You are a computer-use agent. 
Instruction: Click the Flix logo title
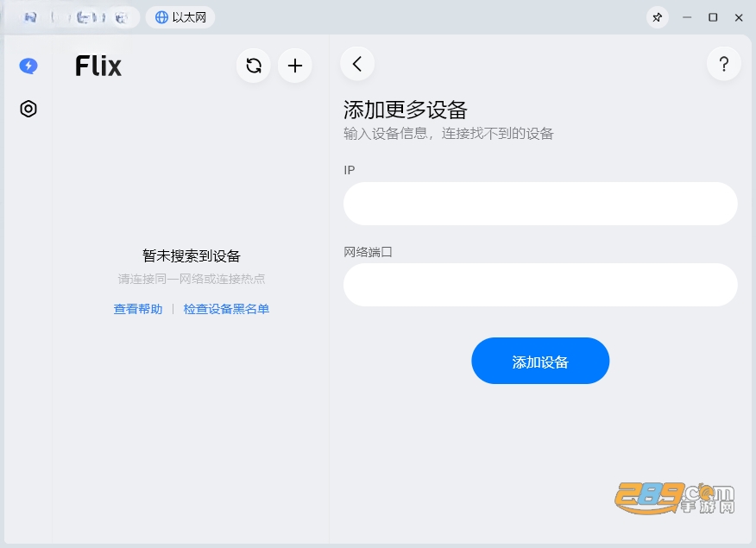click(98, 66)
